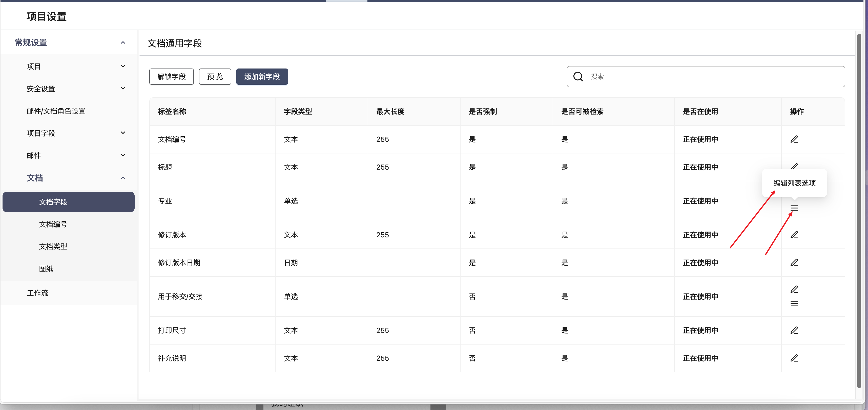Collapse the 文档 sidebar group
Screen dimensions: 868x410
point(123,178)
